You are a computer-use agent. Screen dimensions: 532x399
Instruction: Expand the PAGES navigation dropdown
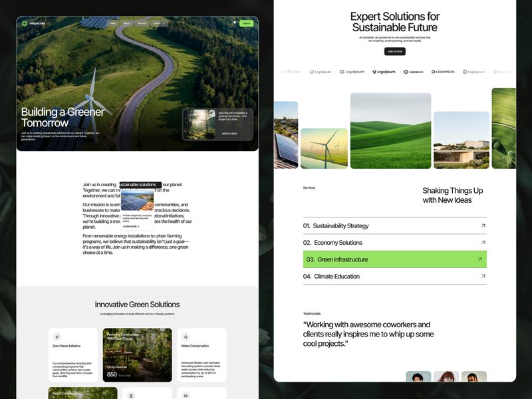156,23
